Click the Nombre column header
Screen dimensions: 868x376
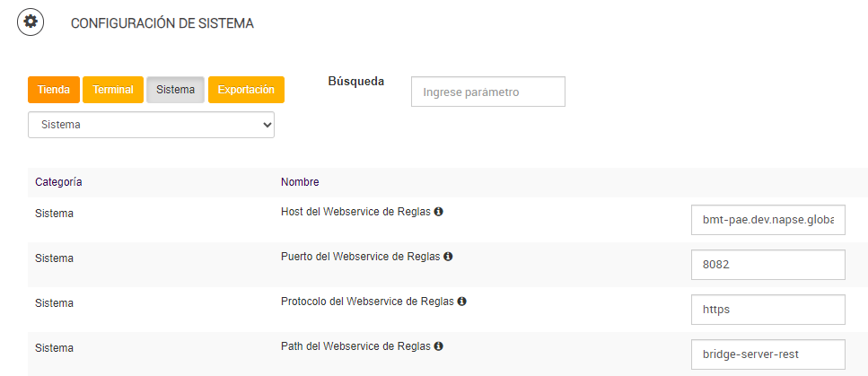(300, 182)
